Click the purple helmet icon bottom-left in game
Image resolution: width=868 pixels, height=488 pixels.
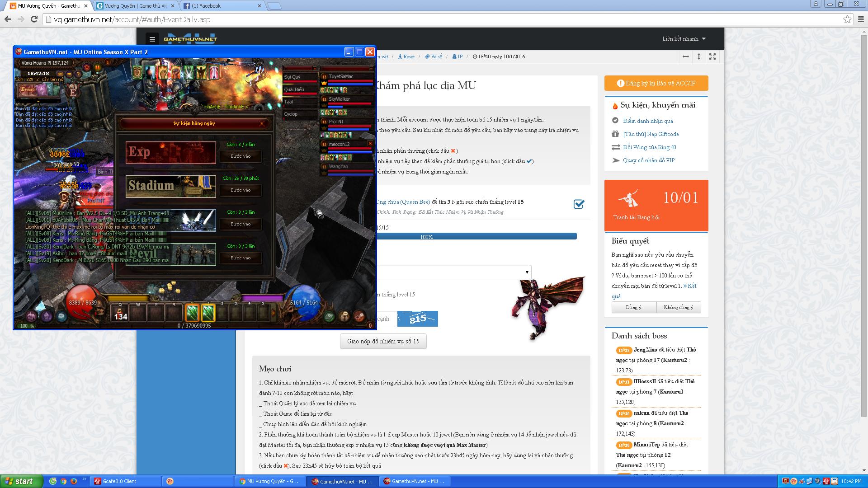(x=47, y=316)
